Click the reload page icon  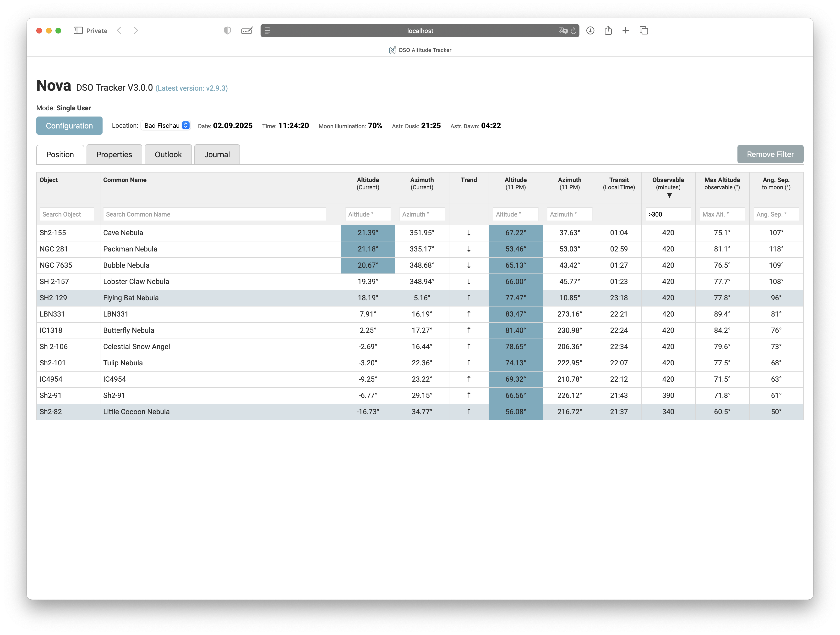(x=573, y=31)
